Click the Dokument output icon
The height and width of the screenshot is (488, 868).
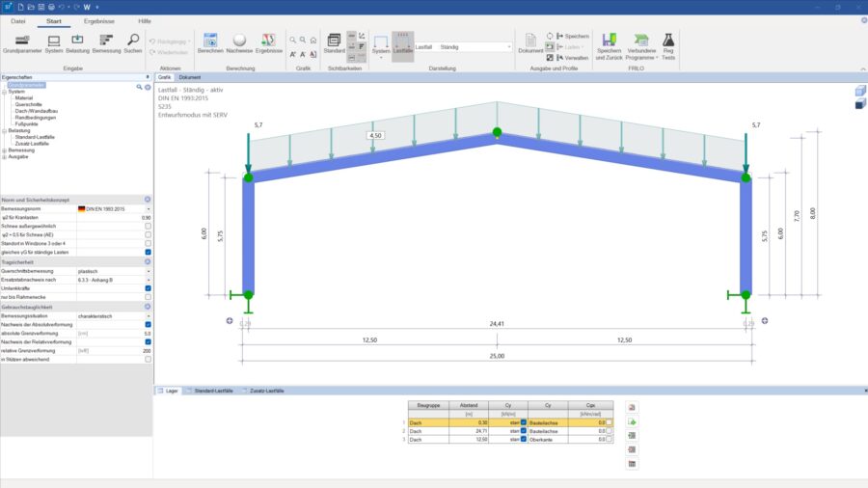click(530, 42)
